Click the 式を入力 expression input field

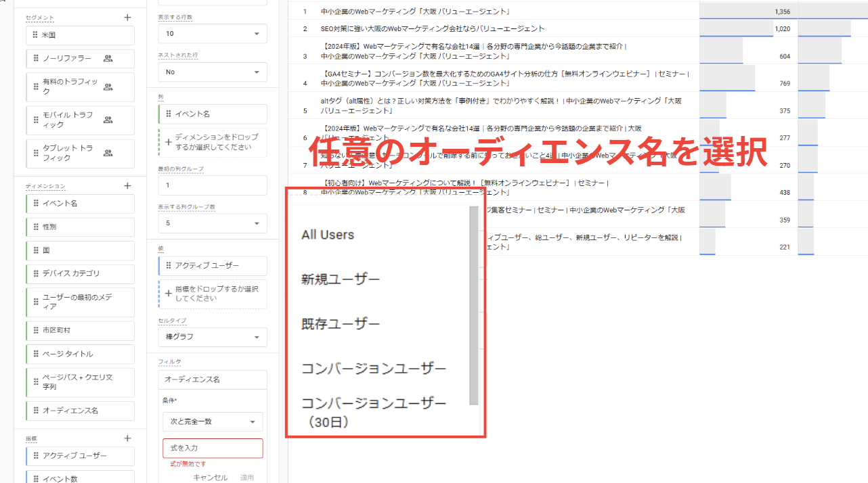[213, 448]
